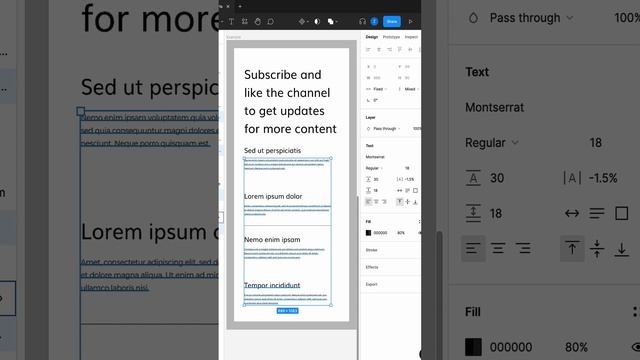Click the Nemo enim ipsam heading on canvas
This screenshot has height=360, width=640.
pyautogui.click(x=272, y=240)
